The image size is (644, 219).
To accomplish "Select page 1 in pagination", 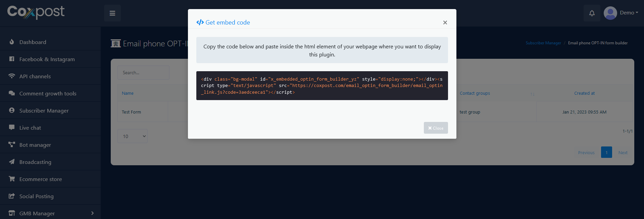I will (606, 152).
